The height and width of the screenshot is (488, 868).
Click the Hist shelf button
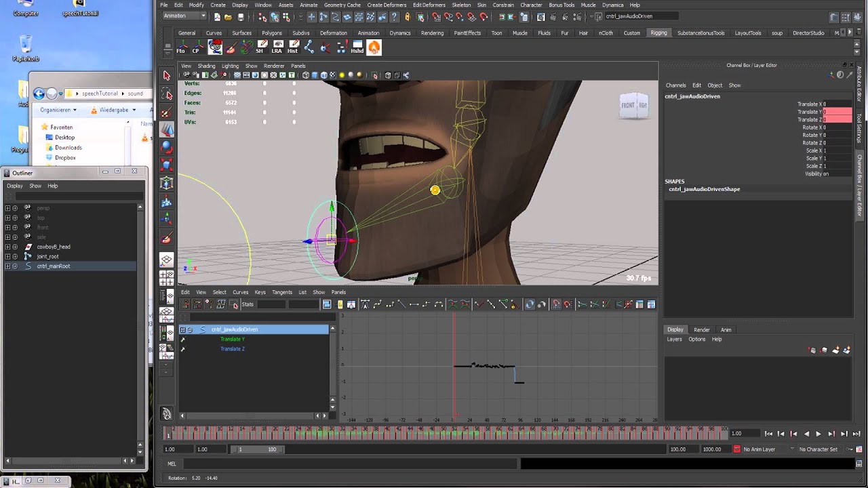(292, 47)
